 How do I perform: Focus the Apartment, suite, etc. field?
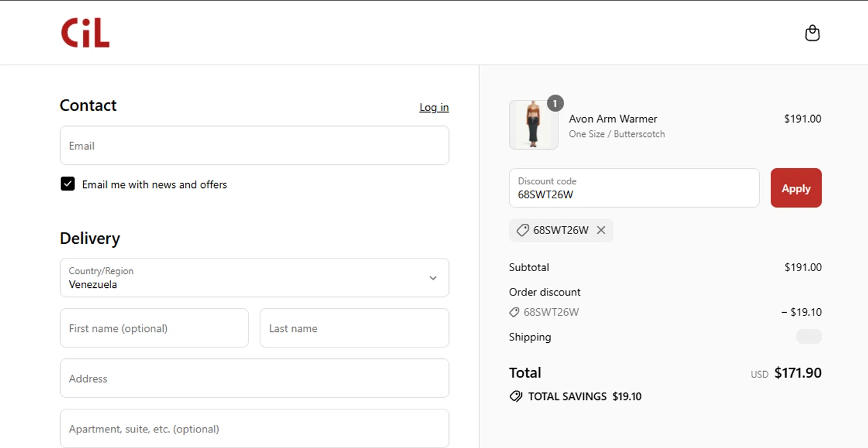(255, 429)
